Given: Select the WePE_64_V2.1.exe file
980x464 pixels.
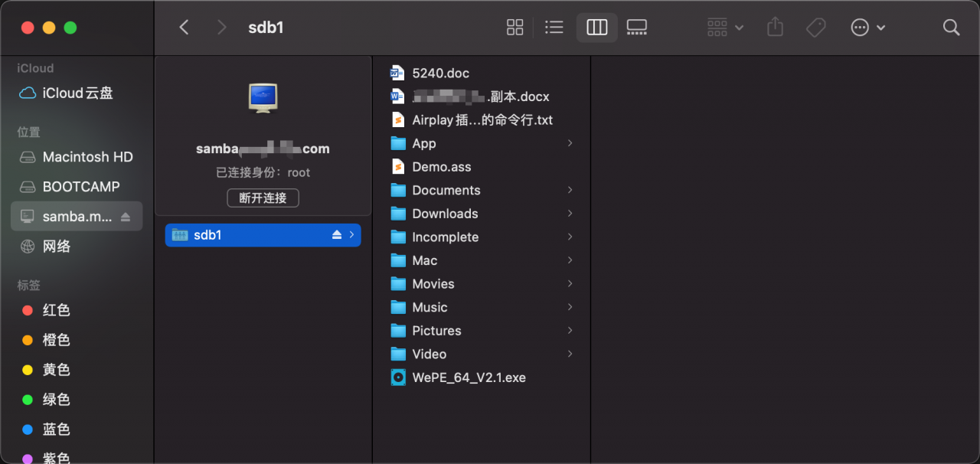Looking at the screenshot, I should click(x=482, y=377).
